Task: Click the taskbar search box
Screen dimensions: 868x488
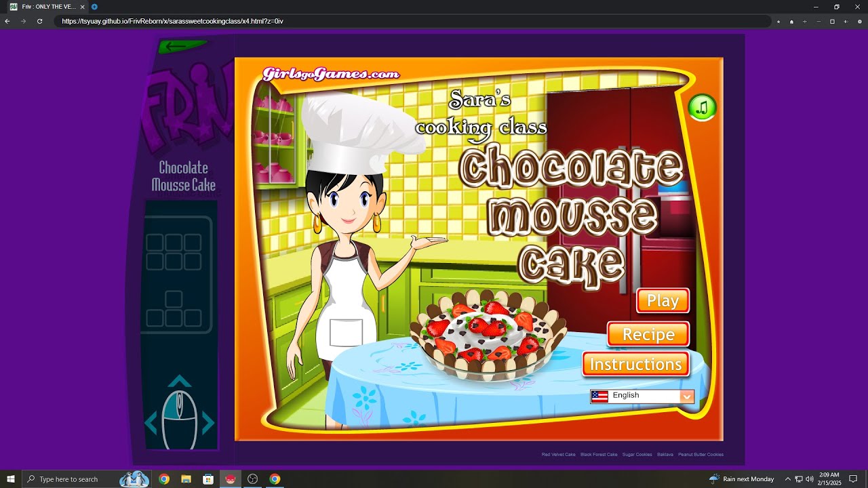Action: tap(86, 479)
